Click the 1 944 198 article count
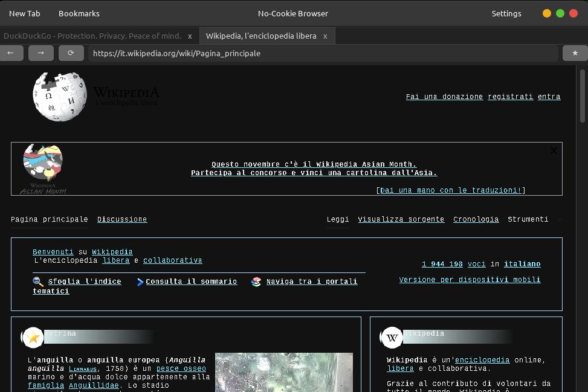Viewport: 588px width, 392px height. tap(442, 264)
